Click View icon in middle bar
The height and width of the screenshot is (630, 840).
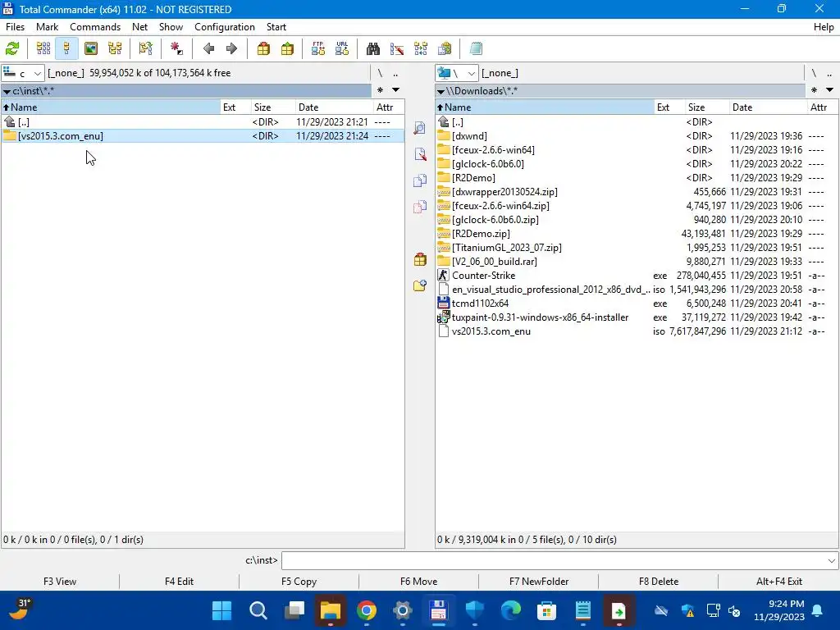420,128
